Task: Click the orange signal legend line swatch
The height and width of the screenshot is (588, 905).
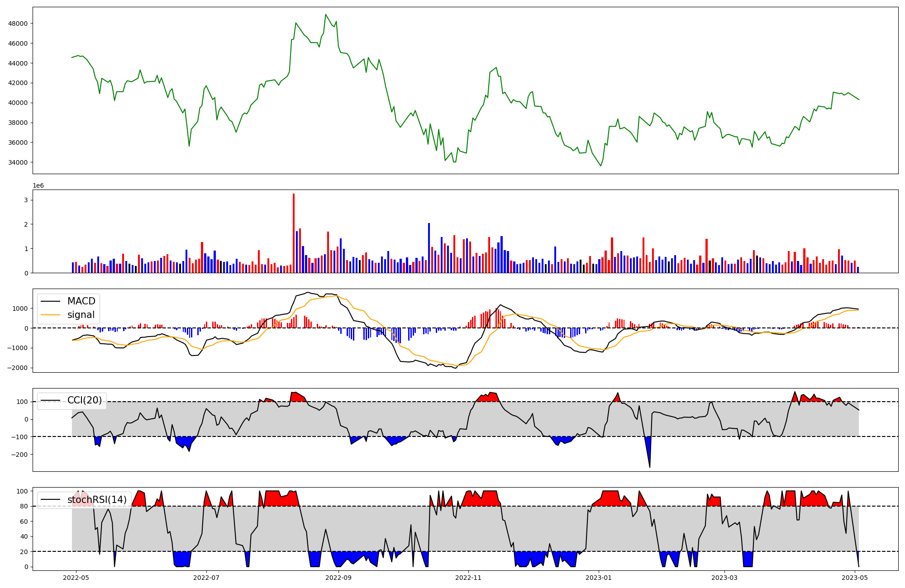Action: (51, 315)
